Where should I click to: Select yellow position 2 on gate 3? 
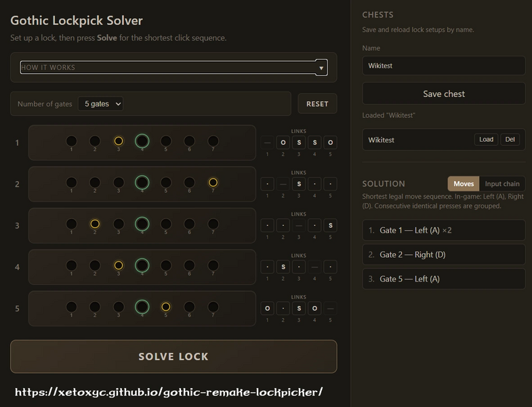(95, 224)
